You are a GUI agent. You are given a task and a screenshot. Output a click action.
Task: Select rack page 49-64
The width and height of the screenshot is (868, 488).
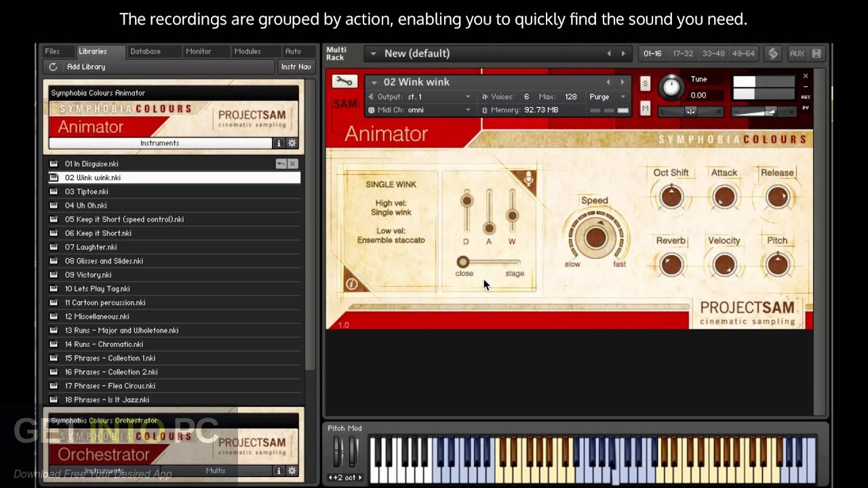point(743,54)
